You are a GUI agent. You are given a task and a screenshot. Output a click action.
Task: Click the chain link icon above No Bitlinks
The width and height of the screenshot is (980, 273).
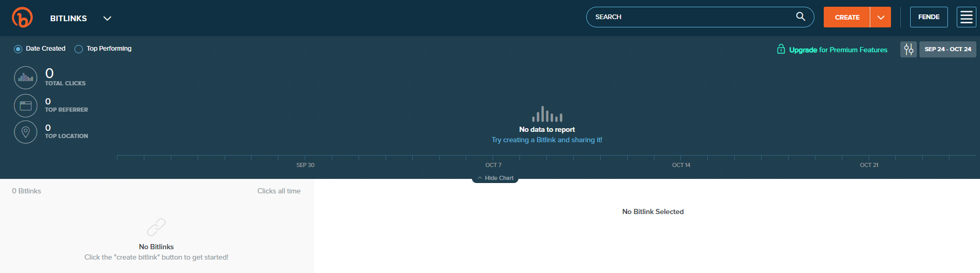pyautogui.click(x=156, y=227)
